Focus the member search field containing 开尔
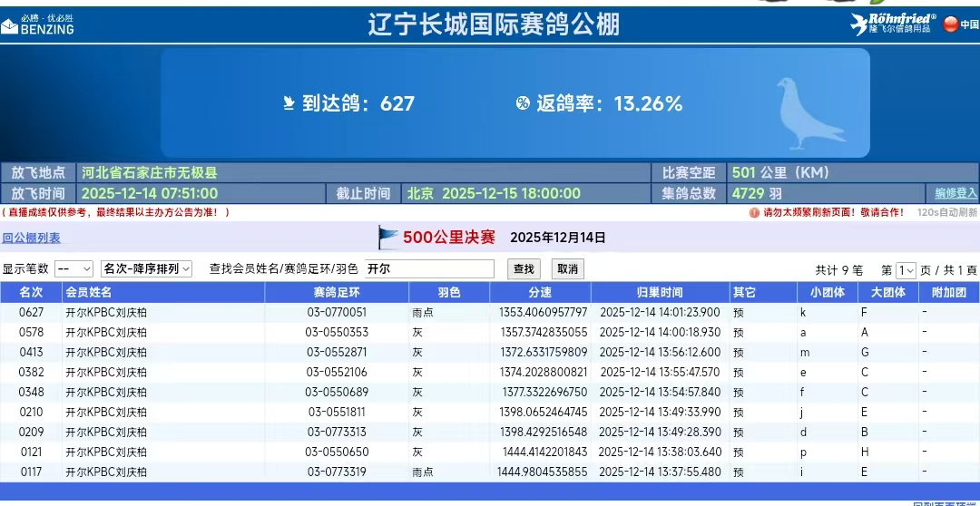This screenshot has height=506, width=980. (429, 269)
